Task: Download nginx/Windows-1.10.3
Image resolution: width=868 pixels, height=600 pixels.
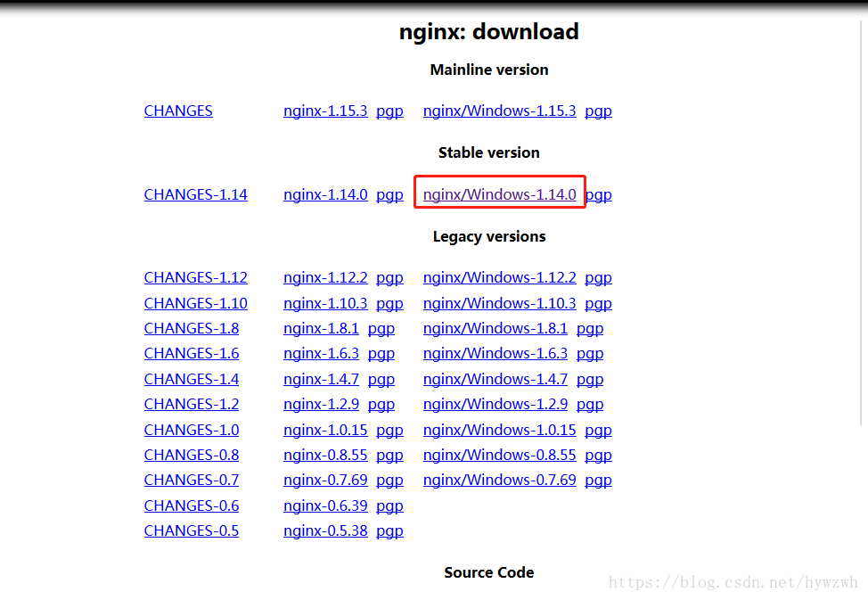Action: 499,304
